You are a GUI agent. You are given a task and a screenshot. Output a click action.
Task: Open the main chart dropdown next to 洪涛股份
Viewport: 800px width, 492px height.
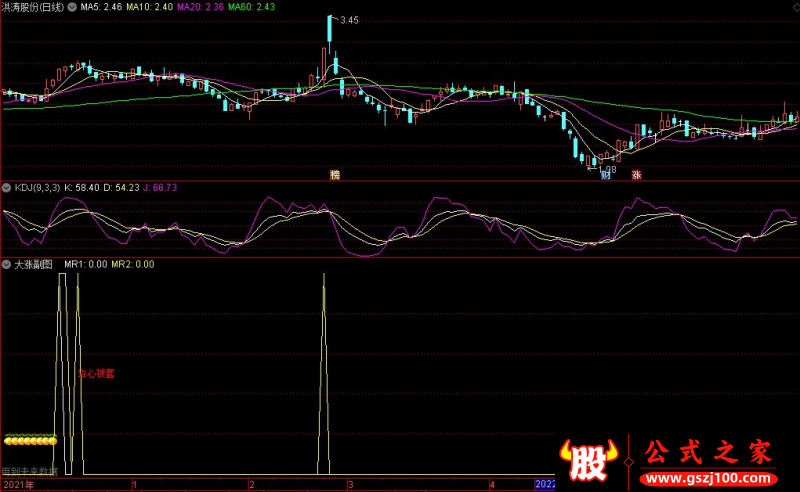click(72, 7)
